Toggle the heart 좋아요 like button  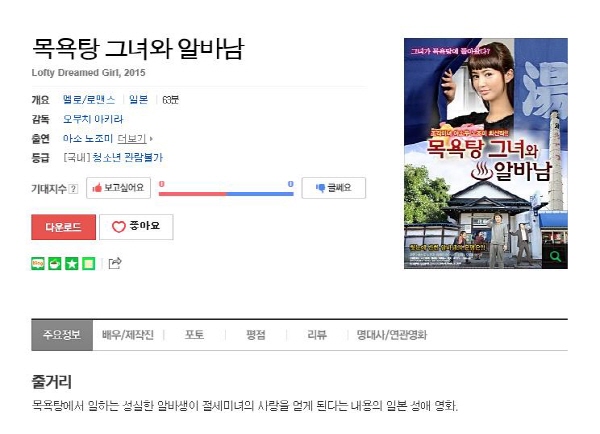(136, 227)
